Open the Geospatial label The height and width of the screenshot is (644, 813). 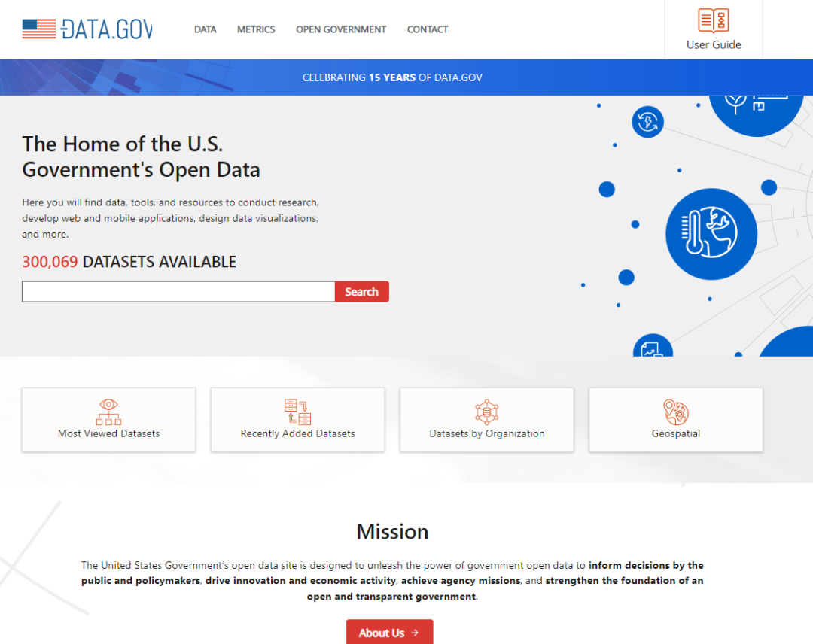tap(675, 433)
